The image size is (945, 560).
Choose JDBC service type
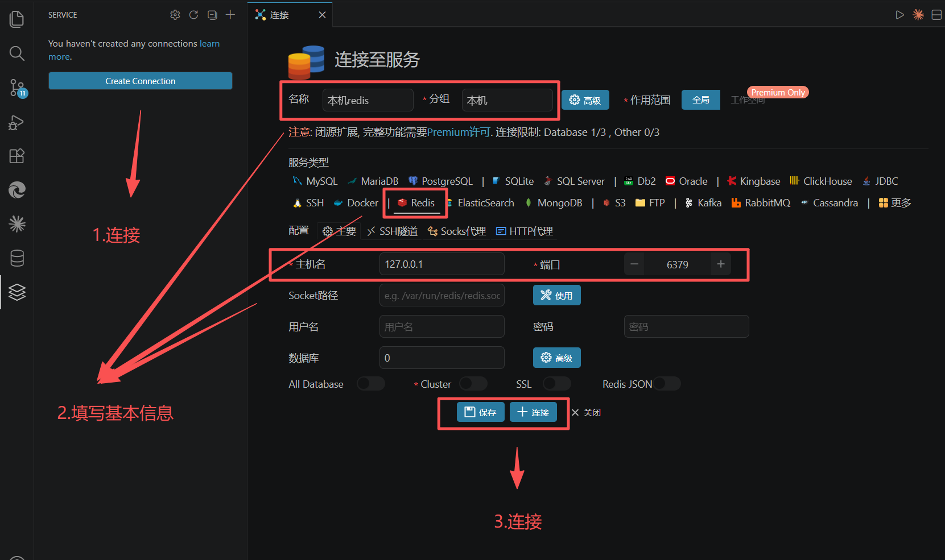click(x=880, y=181)
